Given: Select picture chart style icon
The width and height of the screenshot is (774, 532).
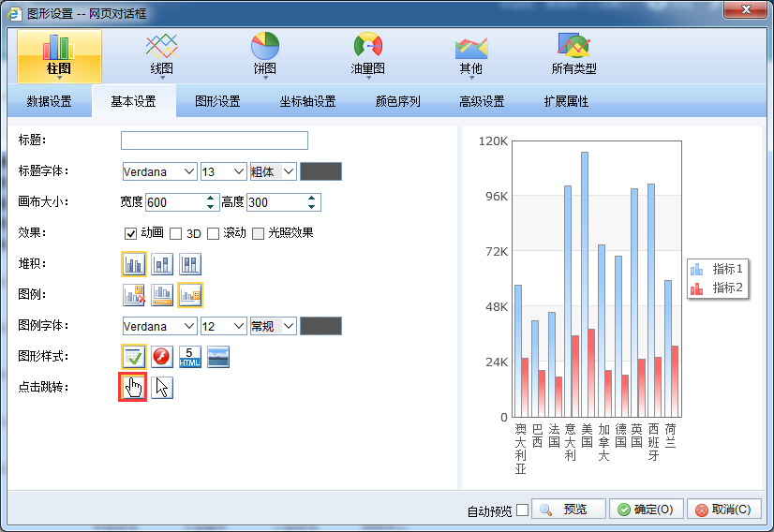Looking at the screenshot, I should click(x=218, y=357).
